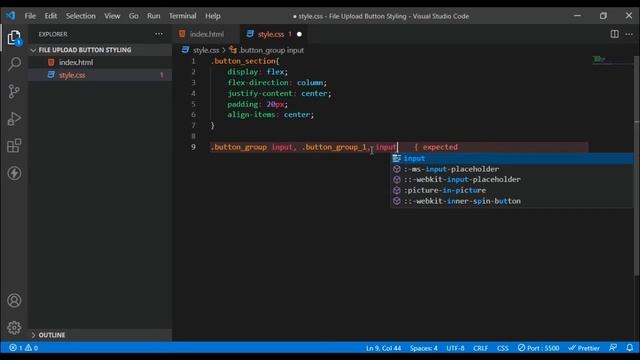This screenshot has width=640, height=360.
Task: Change language mode via CSS
Action: click(x=502, y=348)
